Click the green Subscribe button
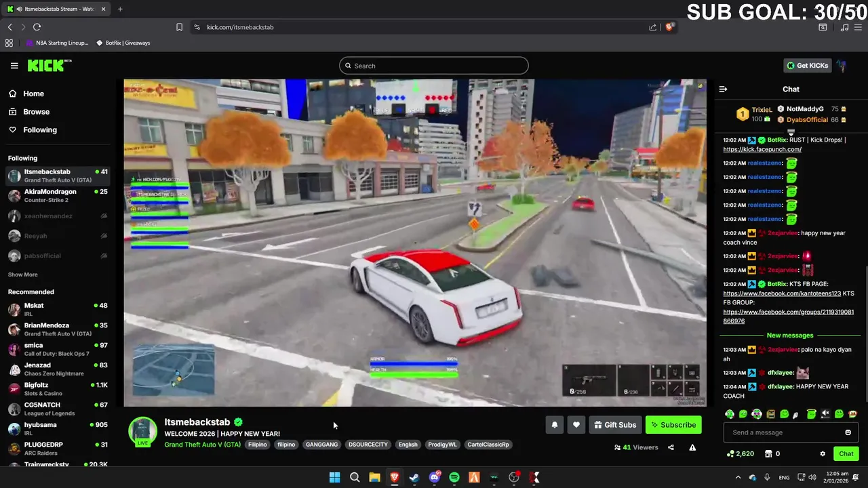This screenshot has height=488, width=868. (673, 425)
